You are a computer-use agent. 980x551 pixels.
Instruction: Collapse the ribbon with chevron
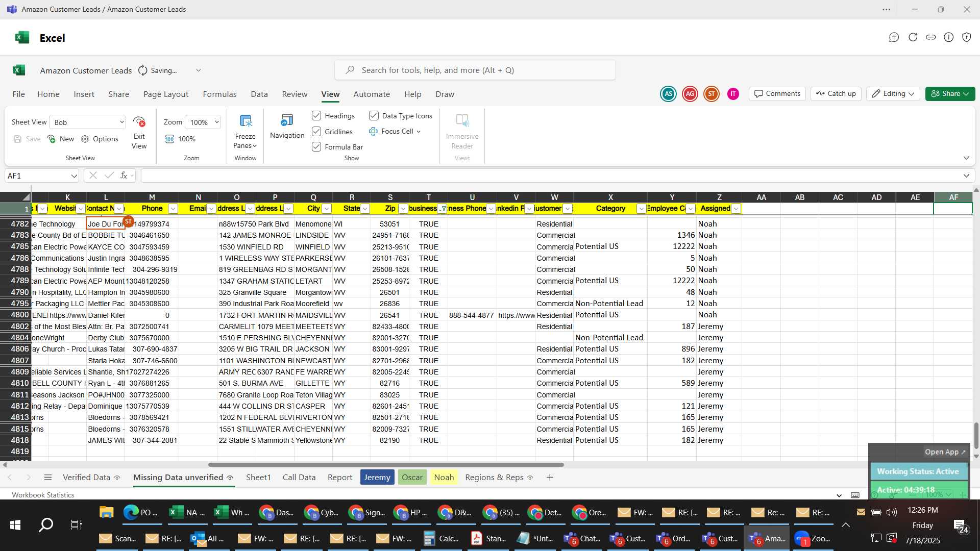click(966, 158)
